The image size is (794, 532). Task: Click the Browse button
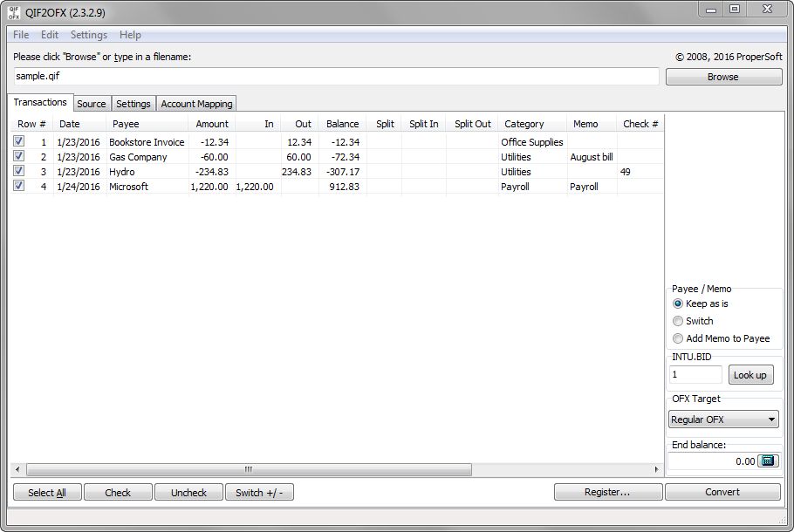(723, 77)
